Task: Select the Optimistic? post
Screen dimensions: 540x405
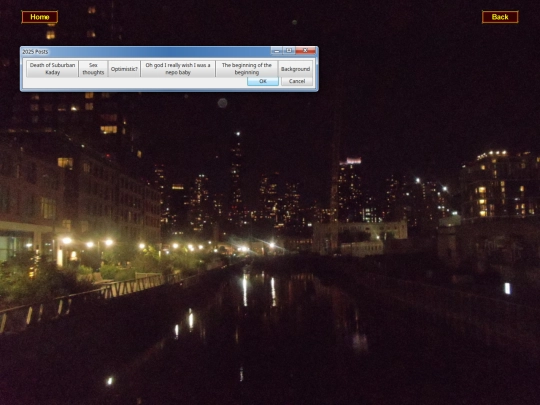Action: click(124, 69)
